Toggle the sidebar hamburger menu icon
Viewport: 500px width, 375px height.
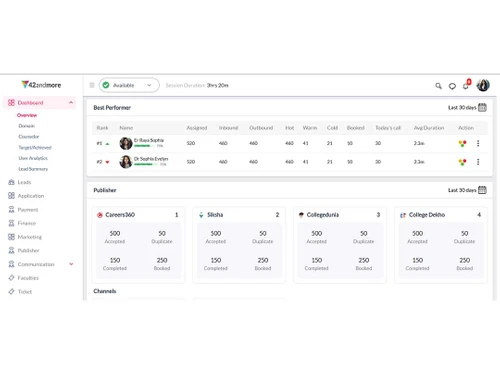click(x=92, y=85)
